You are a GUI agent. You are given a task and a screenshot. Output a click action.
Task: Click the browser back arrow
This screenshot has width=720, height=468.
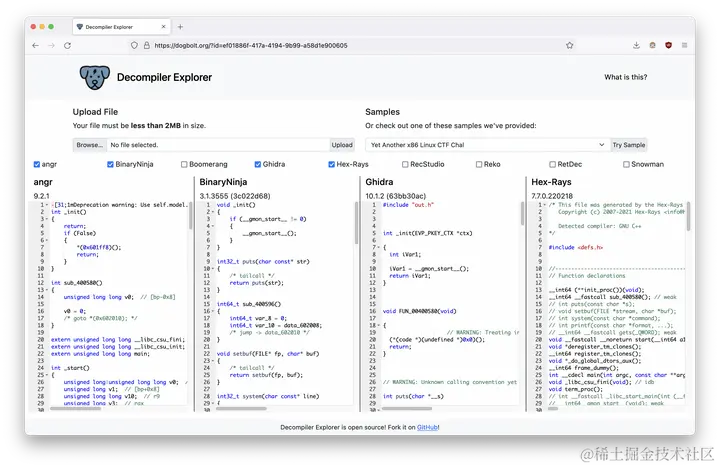[35, 45]
